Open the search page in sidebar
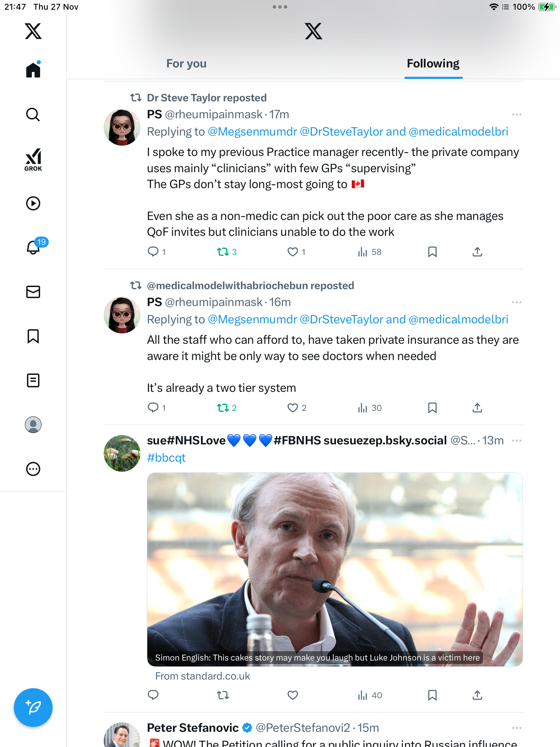This screenshot has height=747, width=560. pyautogui.click(x=33, y=114)
